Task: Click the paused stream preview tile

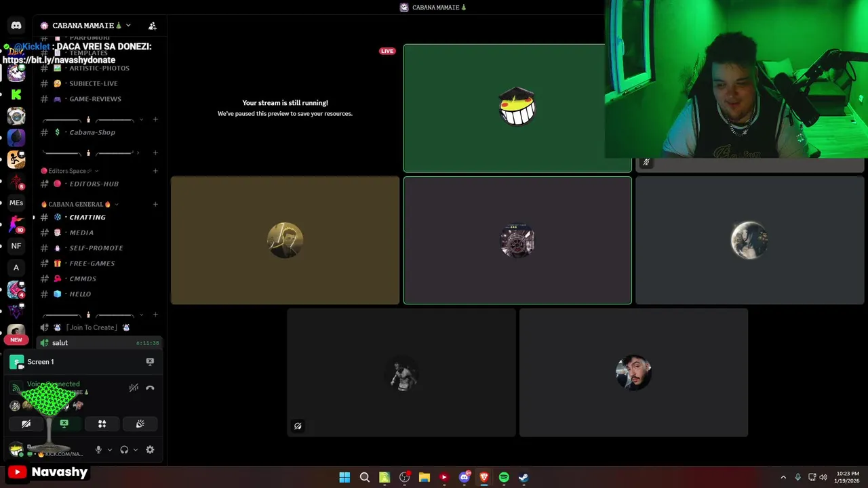Action: point(285,108)
